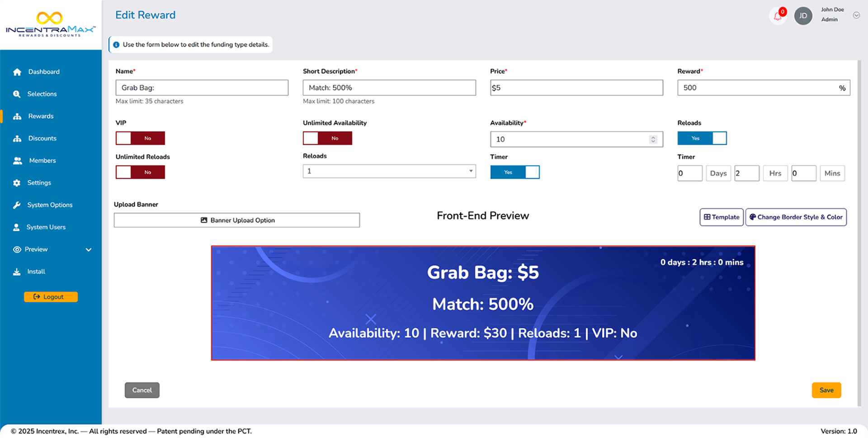Disable the Timer toggle
Viewport: 868px width, 438px height.
click(x=514, y=172)
